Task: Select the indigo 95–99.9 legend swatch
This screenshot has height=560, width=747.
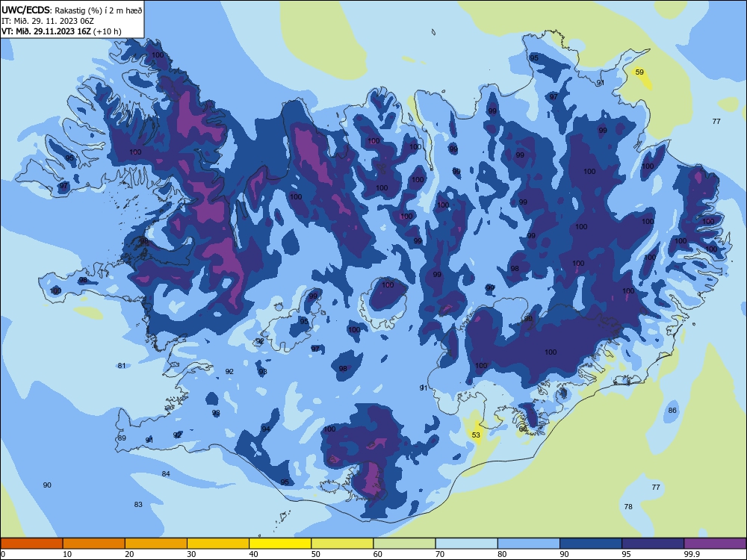Action: [653, 544]
